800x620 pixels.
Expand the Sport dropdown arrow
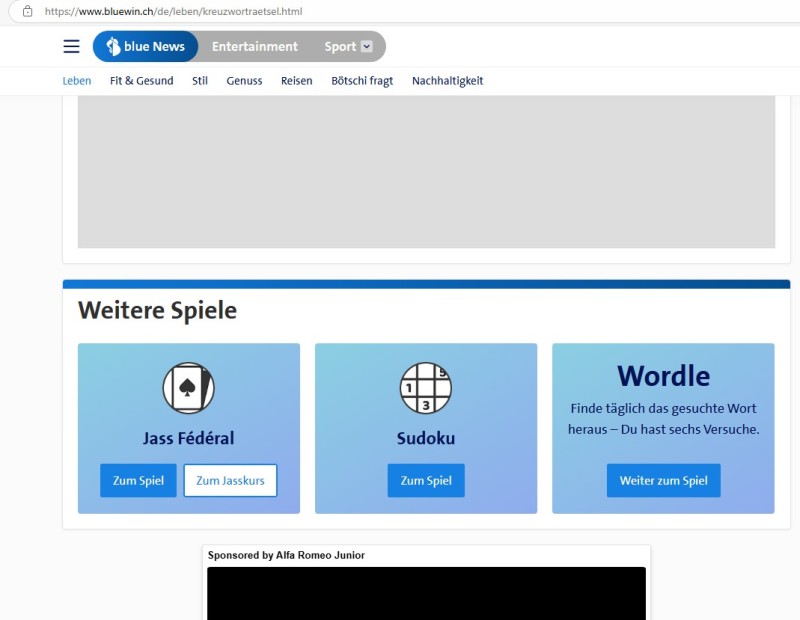[x=366, y=47]
